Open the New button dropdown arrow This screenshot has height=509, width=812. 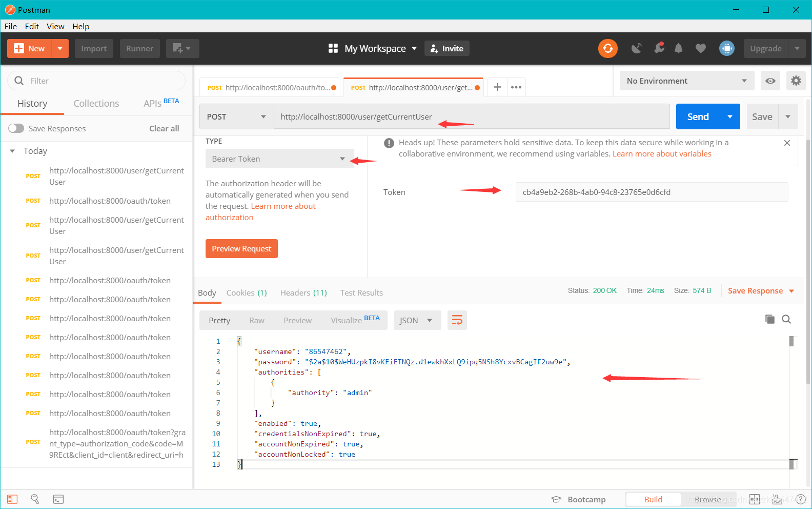pyautogui.click(x=60, y=48)
